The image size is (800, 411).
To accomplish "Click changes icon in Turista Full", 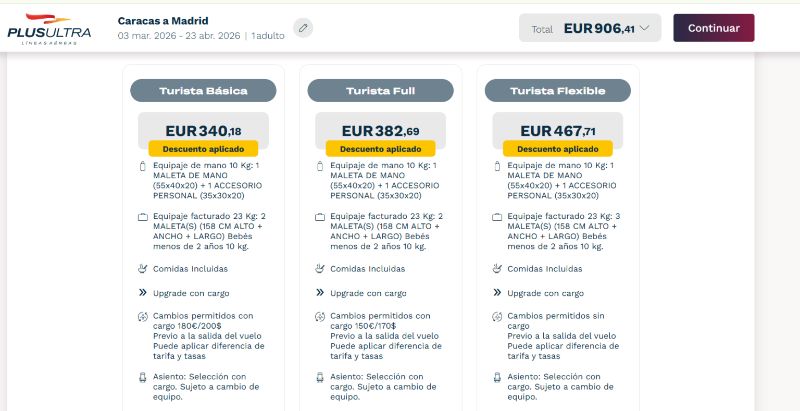I will click(319, 316).
